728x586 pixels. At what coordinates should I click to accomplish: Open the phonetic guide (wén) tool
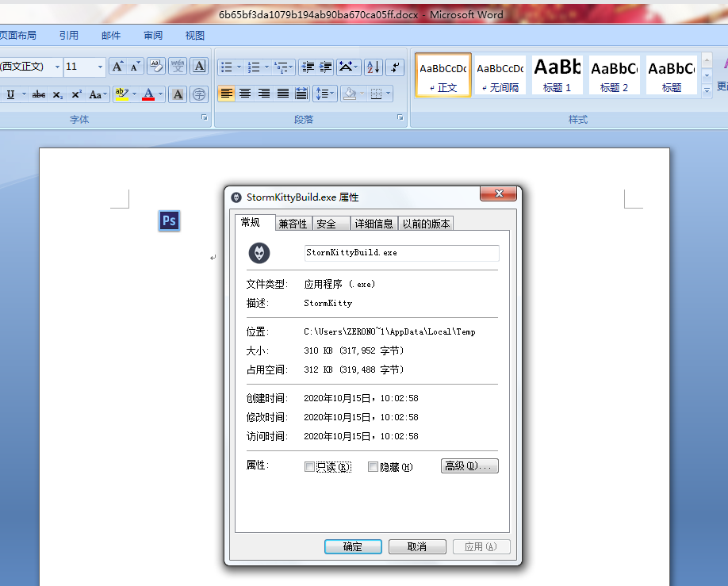tap(178, 67)
